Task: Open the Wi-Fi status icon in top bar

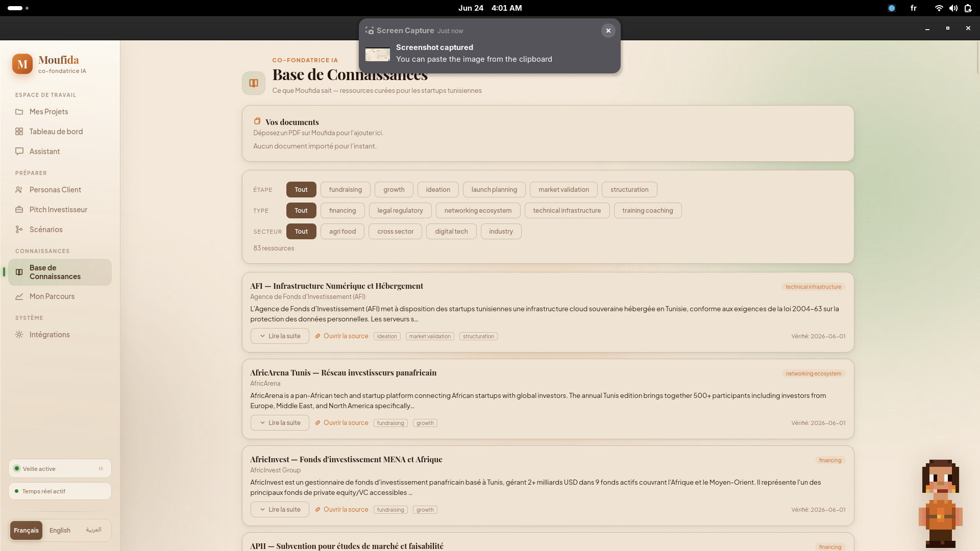Action: point(939,8)
